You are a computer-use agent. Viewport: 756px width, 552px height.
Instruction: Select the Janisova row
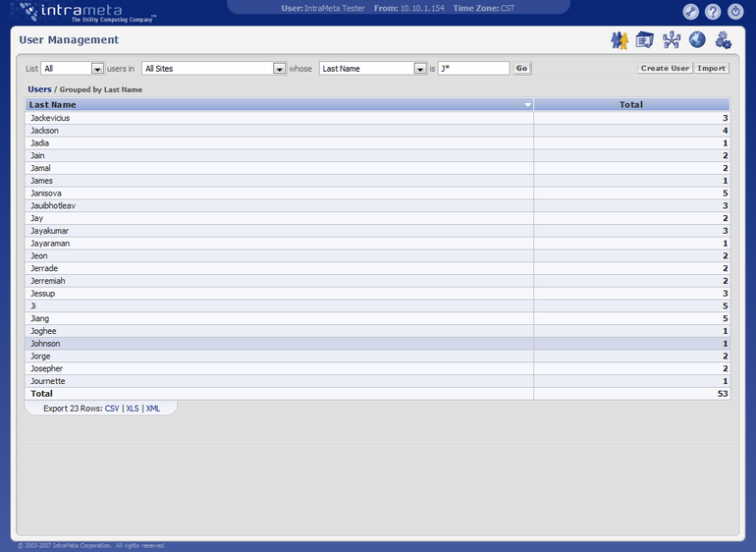point(378,193)
